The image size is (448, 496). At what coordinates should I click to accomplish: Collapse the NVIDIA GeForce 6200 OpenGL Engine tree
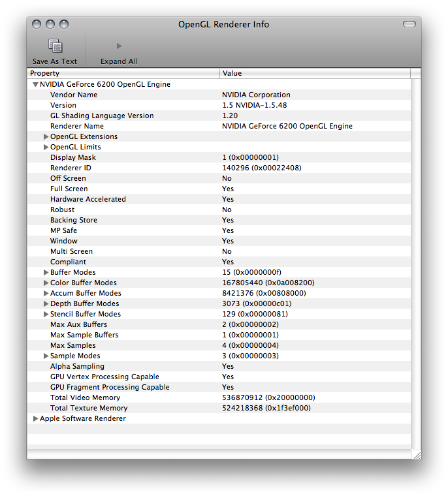35,84
